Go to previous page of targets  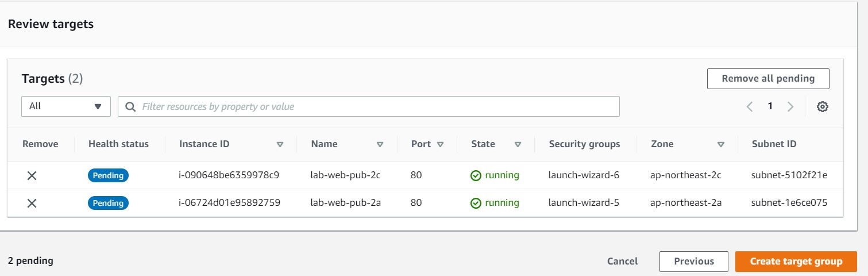click(750, 106)
